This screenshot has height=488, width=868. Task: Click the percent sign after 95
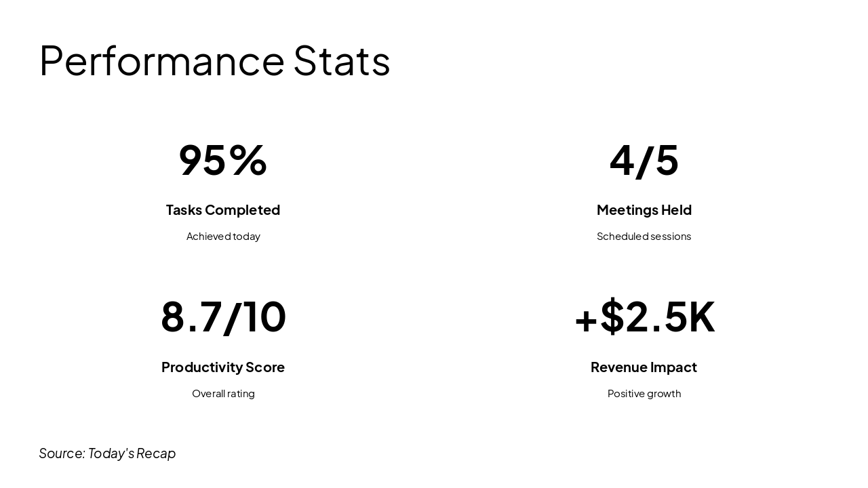pyautogui.click(x=248, y=161)
